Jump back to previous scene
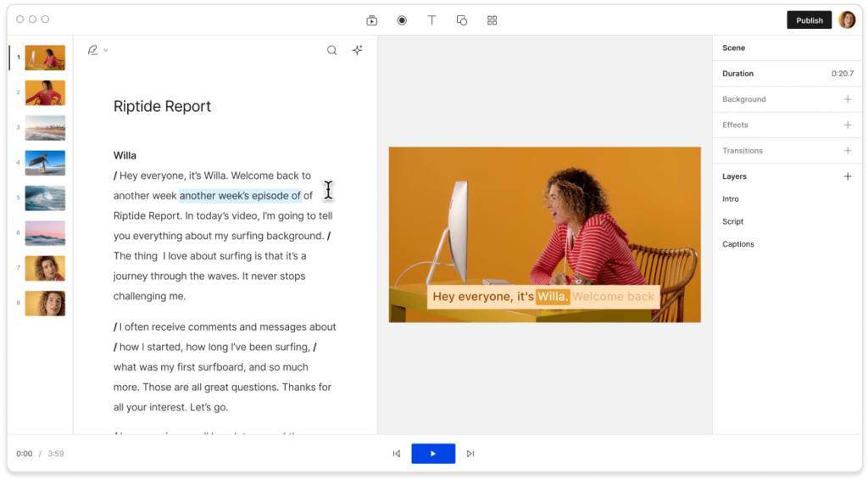This screenshot has width=868, height=480. pos(396,454)
